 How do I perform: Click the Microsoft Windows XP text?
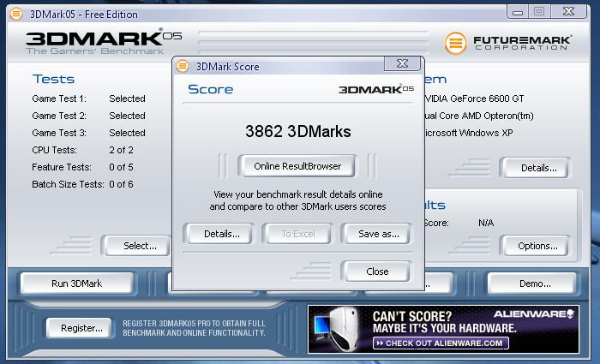click(469, 133)
